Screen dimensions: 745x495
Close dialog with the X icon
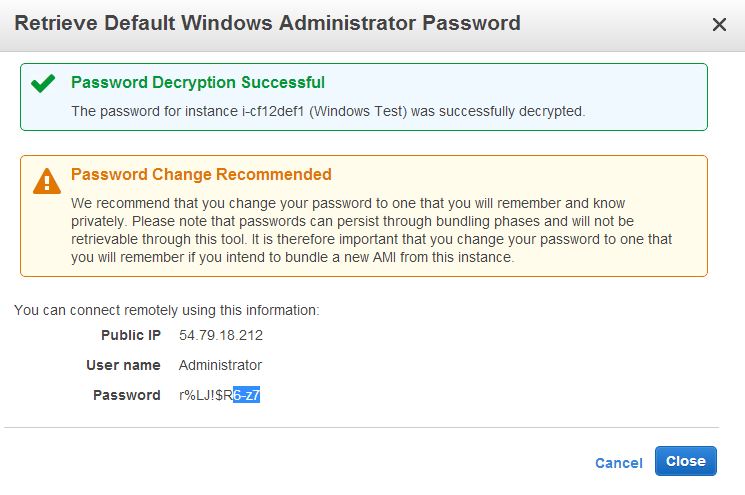pos(719,24)
